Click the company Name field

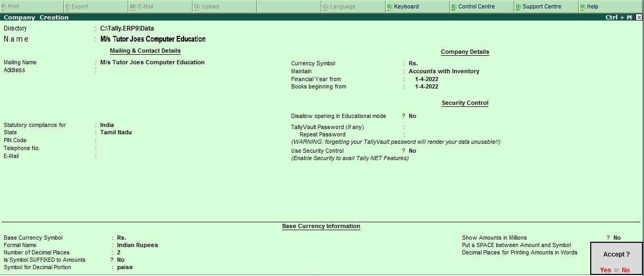point(153,40)
